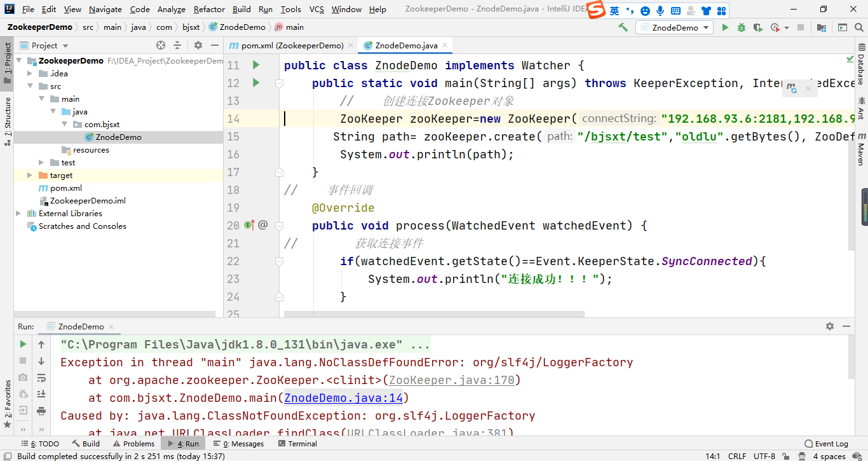The width and height of the screenshot is (868, 461).
Task: Run class ZnodeDemo from the line 11 gutter
Action: (x=256, y=65)
